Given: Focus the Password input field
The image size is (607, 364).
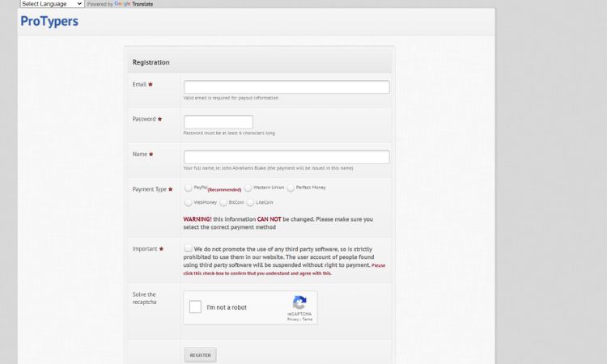Looking at the screenshot, I should tap(219, 122).
